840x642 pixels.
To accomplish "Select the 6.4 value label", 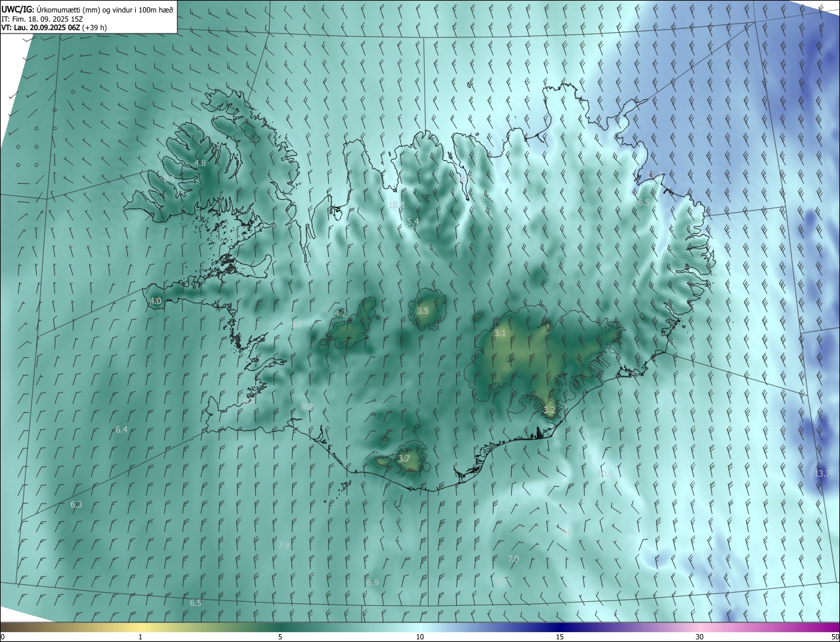I will pos(121,429).
